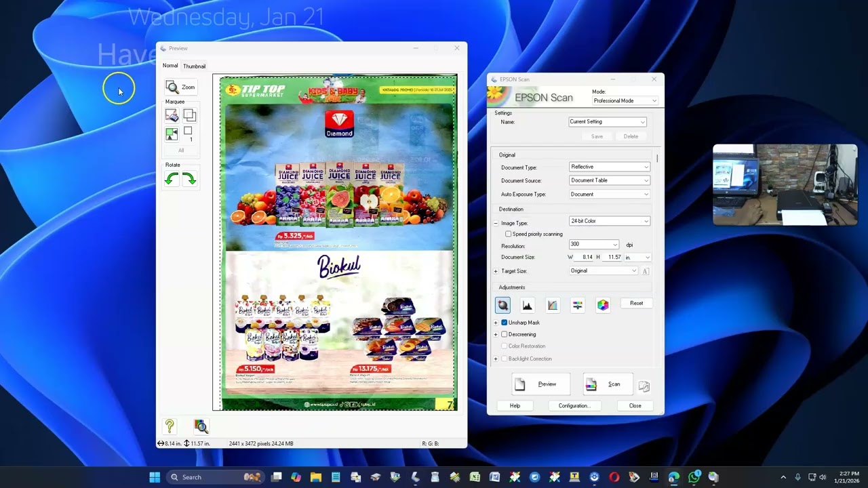Start scanning with the Scan button
The height and width of the screenshot is (488, 868).
[608, 384]
